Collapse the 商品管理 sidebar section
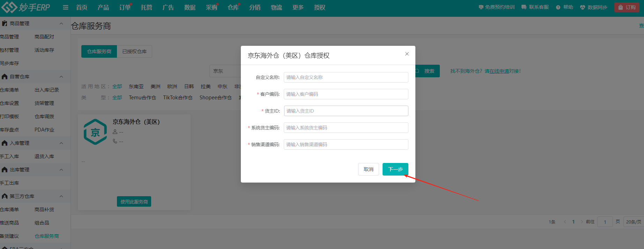This screenshot has width=644, height=249. (x=61, y=23)
